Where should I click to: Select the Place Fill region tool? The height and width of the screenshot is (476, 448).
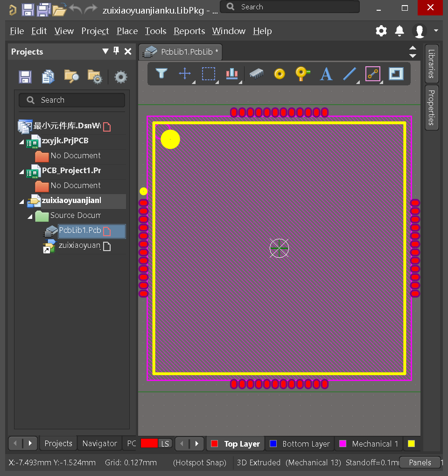point(396,74)
